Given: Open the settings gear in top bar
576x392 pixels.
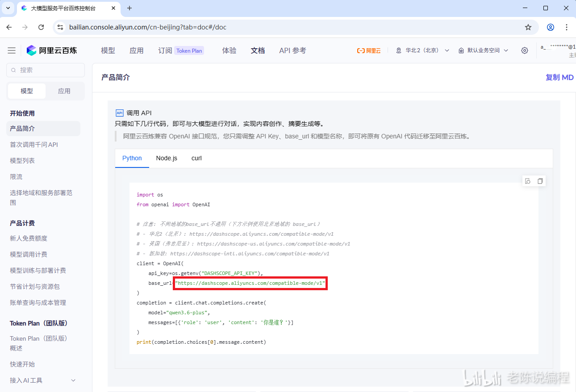Looking at the screenshot, I should pos(525,50).
